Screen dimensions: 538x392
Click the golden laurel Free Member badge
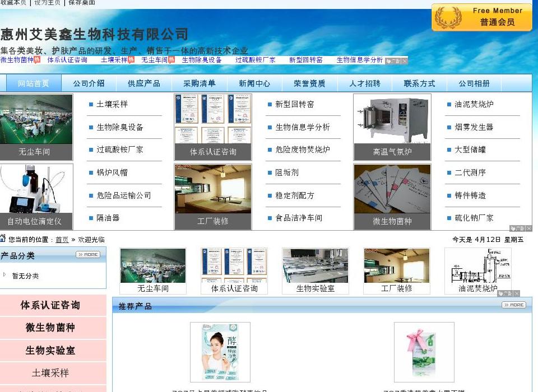[482, 17]
